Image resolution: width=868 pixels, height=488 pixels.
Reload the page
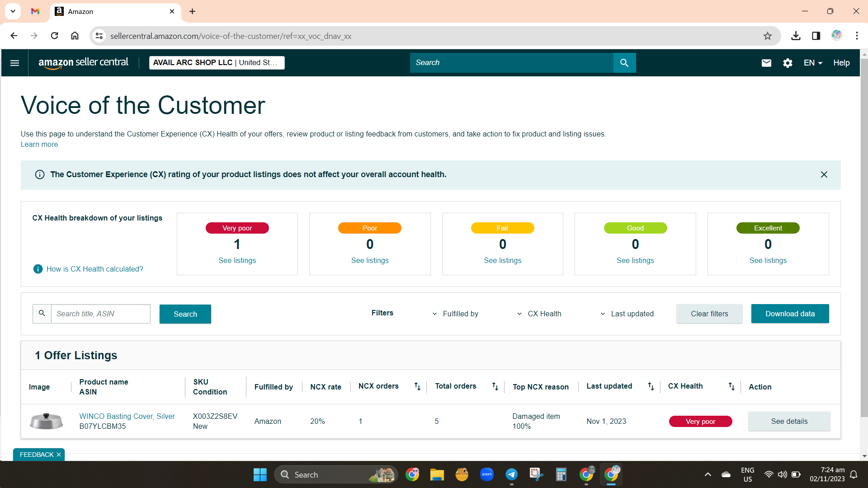54,36
